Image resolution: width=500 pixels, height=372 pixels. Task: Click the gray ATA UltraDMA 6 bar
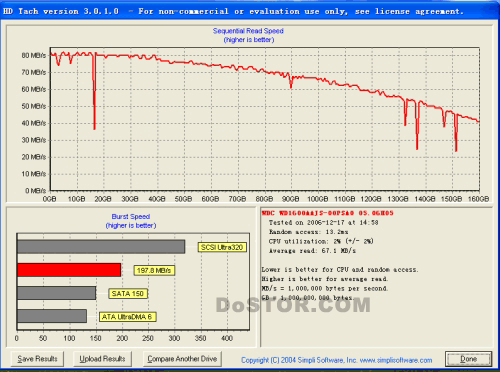(x=52, y=316)
